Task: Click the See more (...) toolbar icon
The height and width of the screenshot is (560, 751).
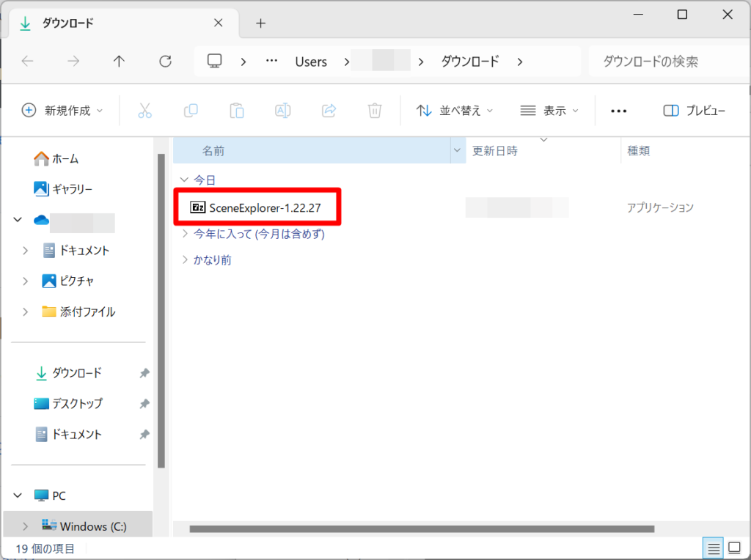Action: click(618, 110)
